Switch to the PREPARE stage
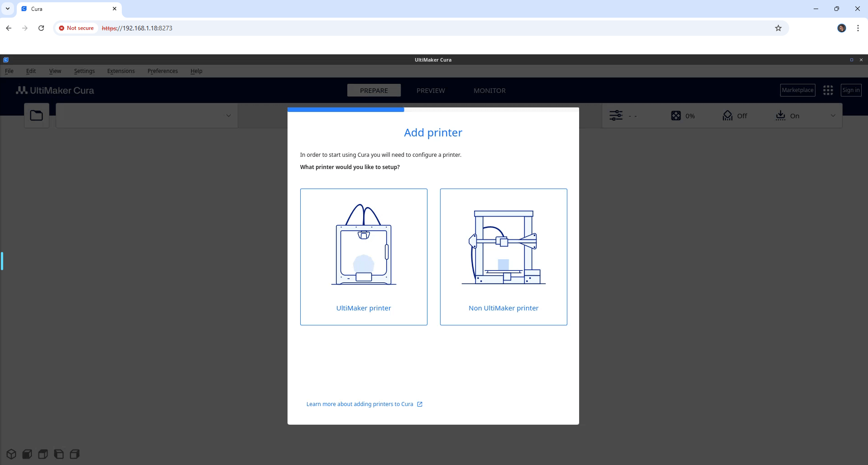This screenshot has height=465, width=868. point(374,91)
